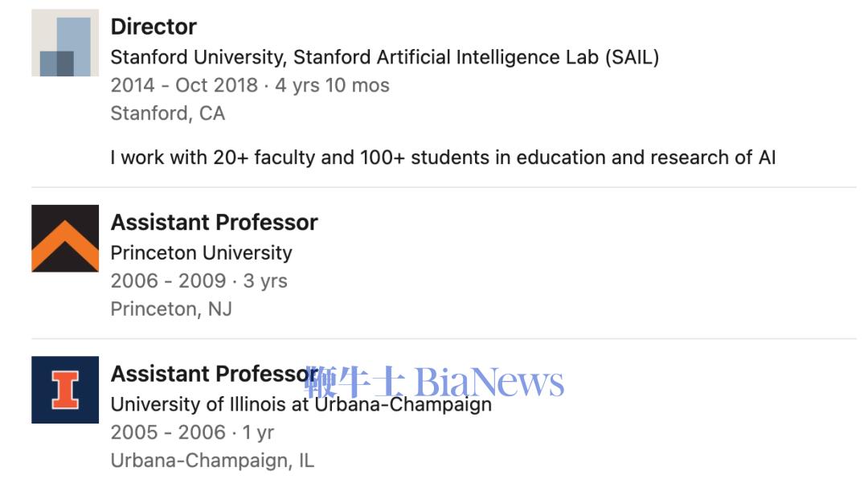Click the 1 yr duration at Illinois
Viewport: 868px width, 479px height.
click(x=258, y=432)
